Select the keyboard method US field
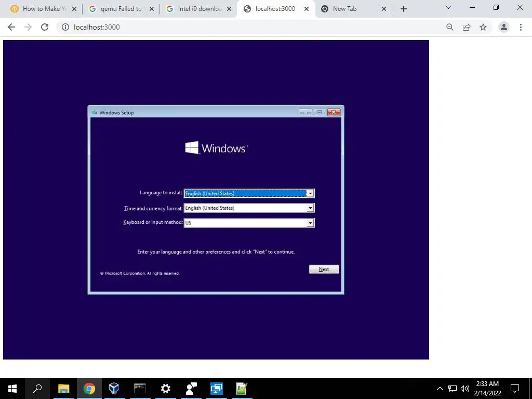This screenshot has height=399, width=532. 249,223
